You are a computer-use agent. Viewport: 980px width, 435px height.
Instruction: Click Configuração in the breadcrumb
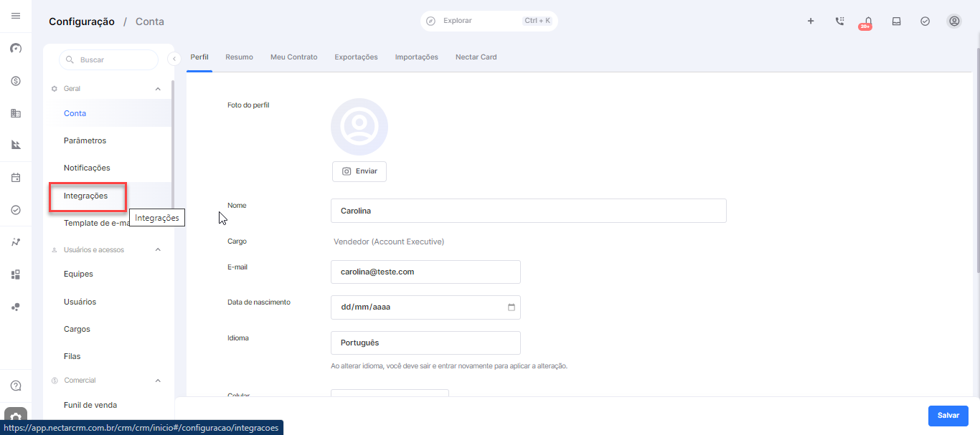point(82,21)
